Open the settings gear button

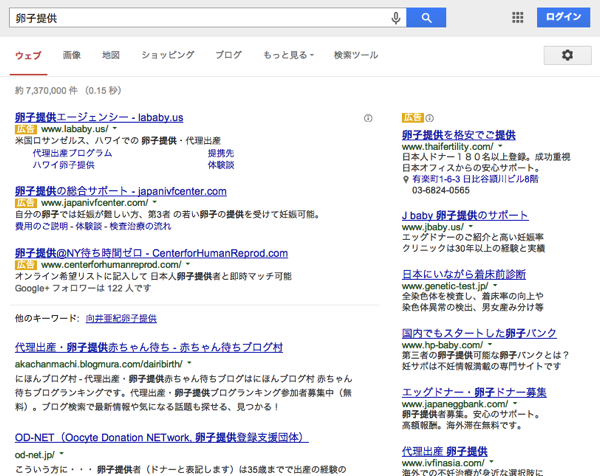click(567, 55)
